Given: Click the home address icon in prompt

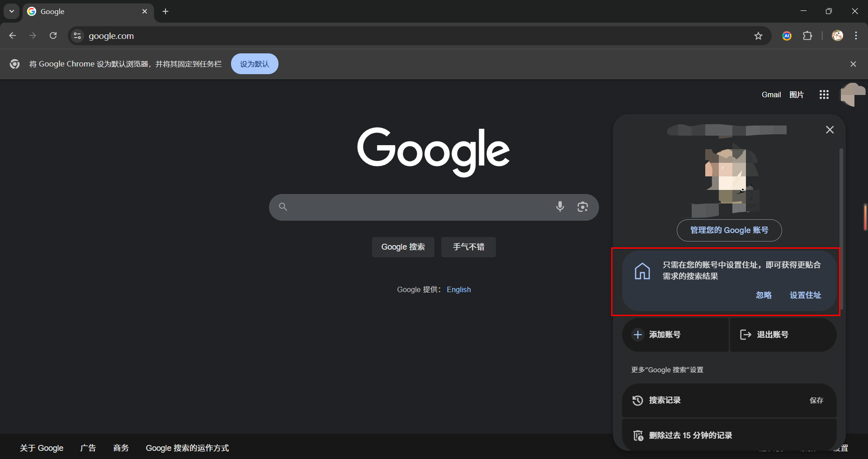Looking at the screenshot, I should [x=642, y=271].
